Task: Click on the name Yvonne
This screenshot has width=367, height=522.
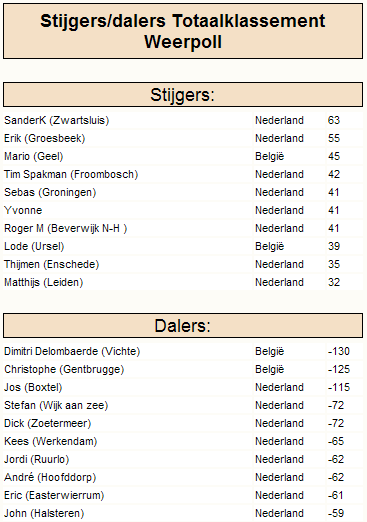Action: click(x=23, y=210)
